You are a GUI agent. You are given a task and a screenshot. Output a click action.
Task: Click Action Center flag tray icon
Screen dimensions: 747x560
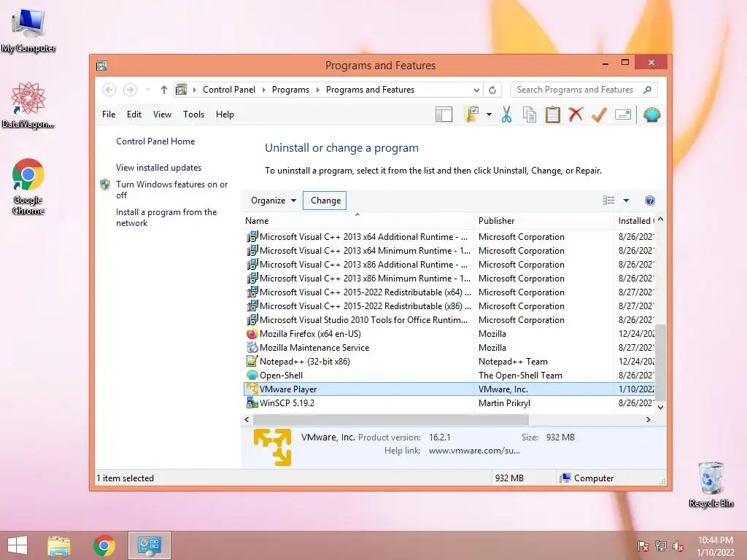(x=643, y=545)
